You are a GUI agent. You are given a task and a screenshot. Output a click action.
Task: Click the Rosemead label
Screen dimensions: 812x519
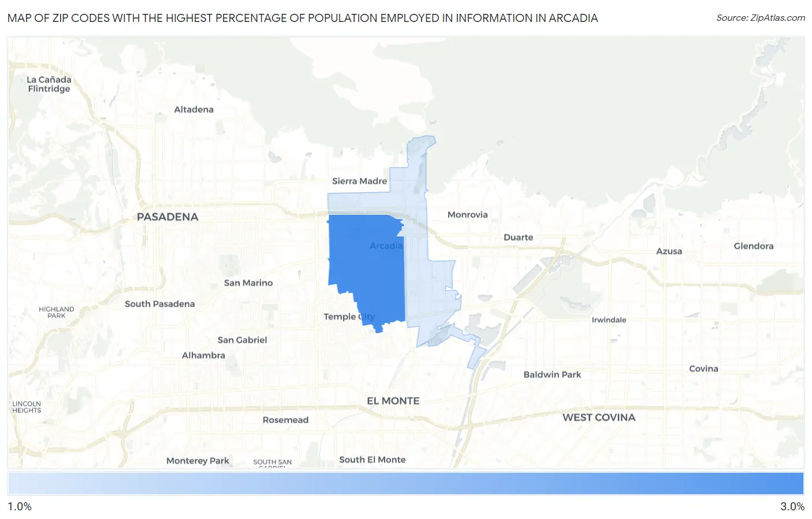[x=286, y=420]
